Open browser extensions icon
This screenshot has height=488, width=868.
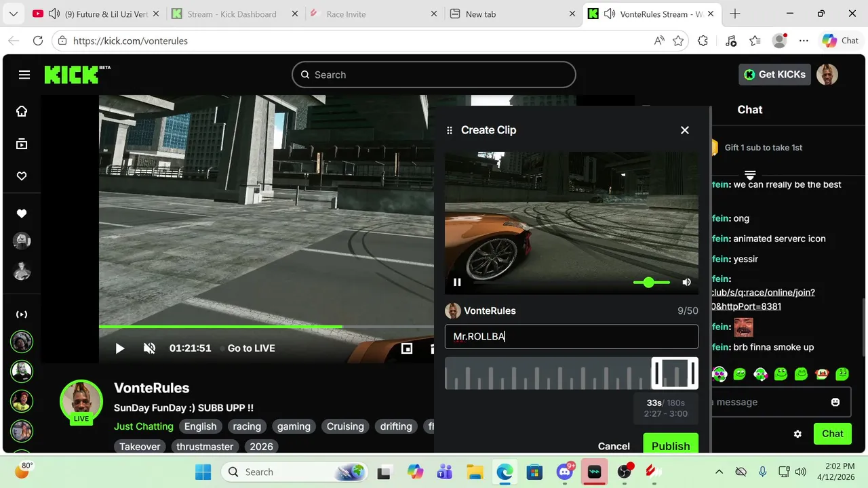(703, 41)
